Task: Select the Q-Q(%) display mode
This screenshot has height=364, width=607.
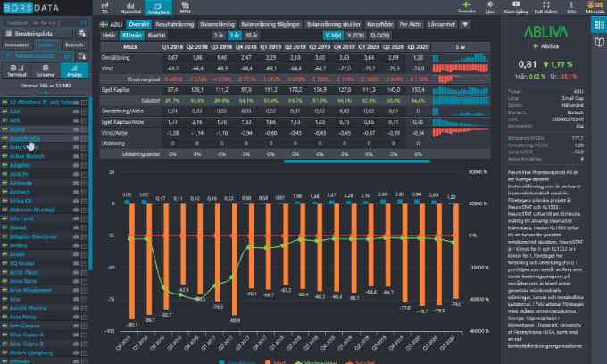Action: tap(379, 35)
